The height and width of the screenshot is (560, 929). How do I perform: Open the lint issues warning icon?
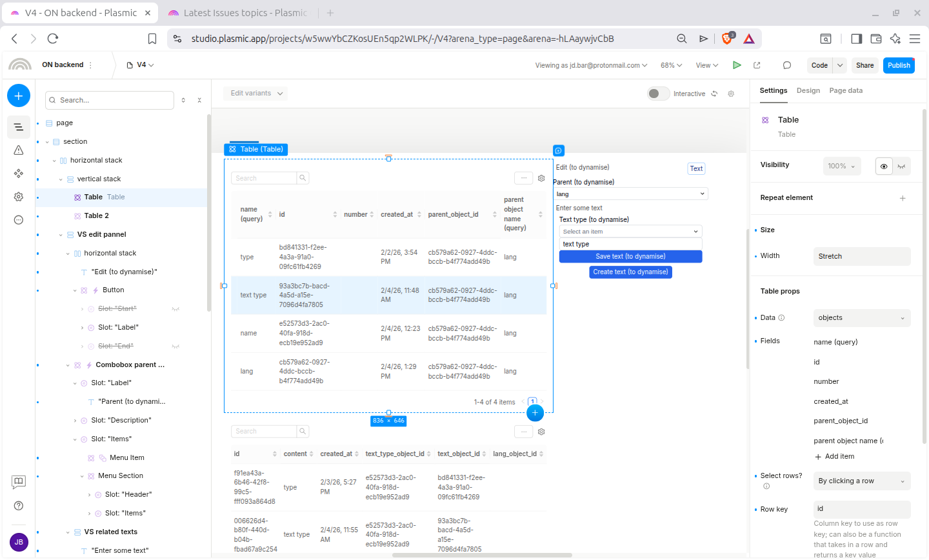pyautogui.click(x=19, y=150)
